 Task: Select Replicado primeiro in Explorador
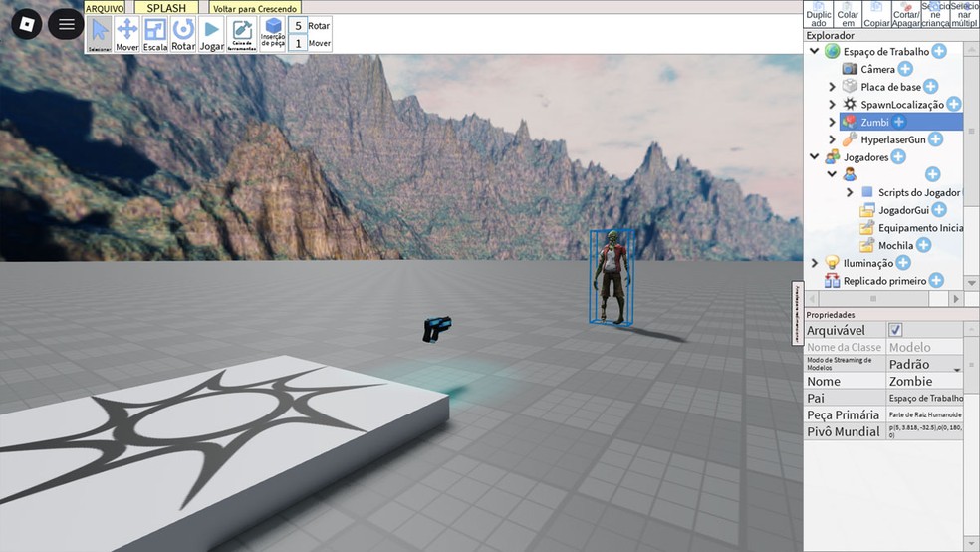click(885, 281)
